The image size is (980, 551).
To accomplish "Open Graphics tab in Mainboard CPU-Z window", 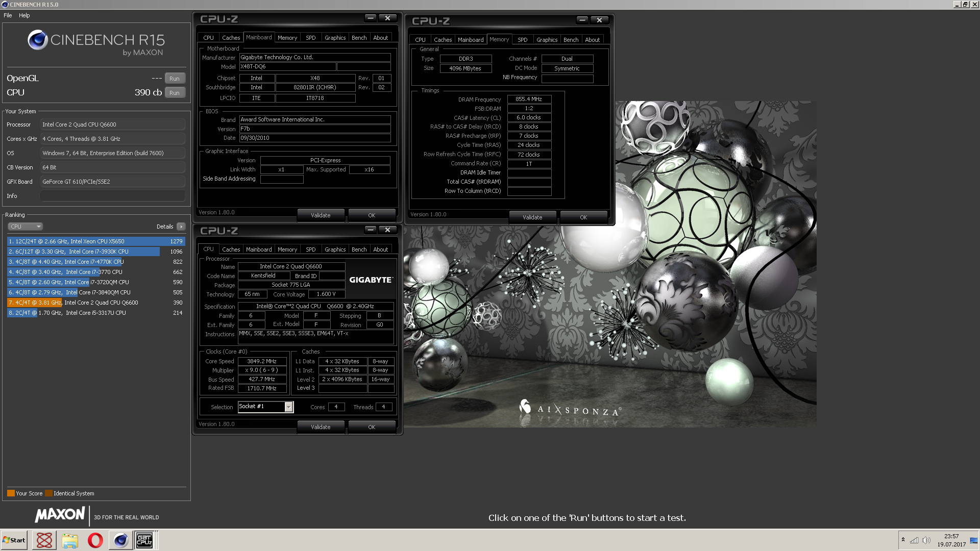I will [x=335, y=38].
